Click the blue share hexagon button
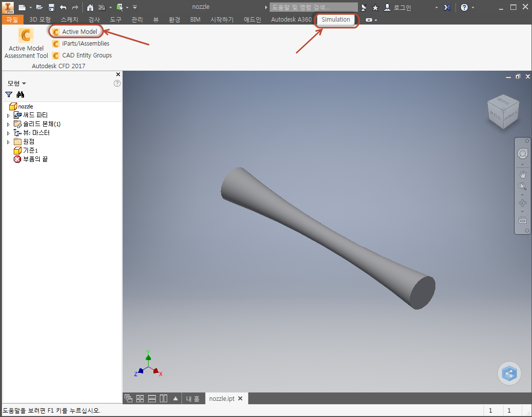Image resolution: width=532 pixels, height=417 pixels. click(x=509, y=373)
